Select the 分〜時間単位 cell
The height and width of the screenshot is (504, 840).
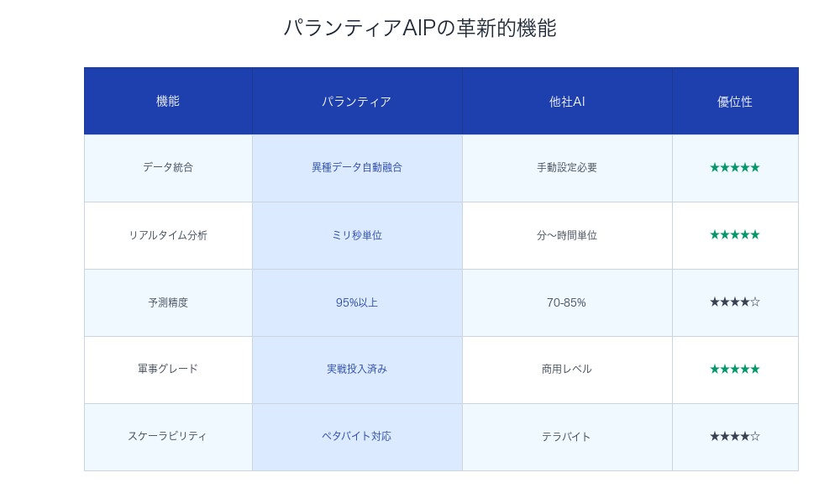coord(567,235)
